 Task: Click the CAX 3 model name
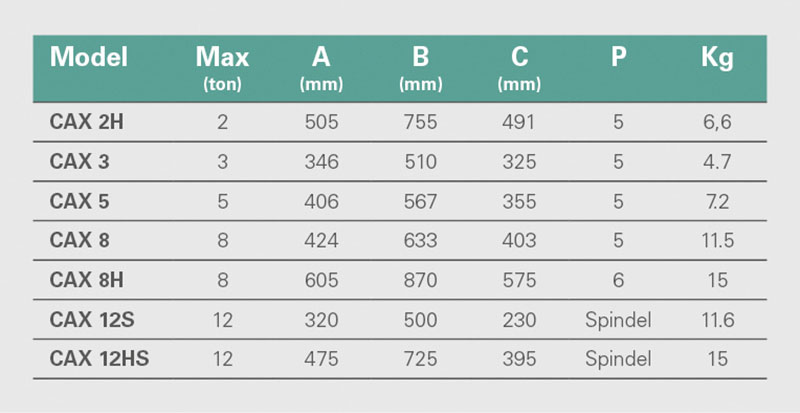click(x=80, y=162)
